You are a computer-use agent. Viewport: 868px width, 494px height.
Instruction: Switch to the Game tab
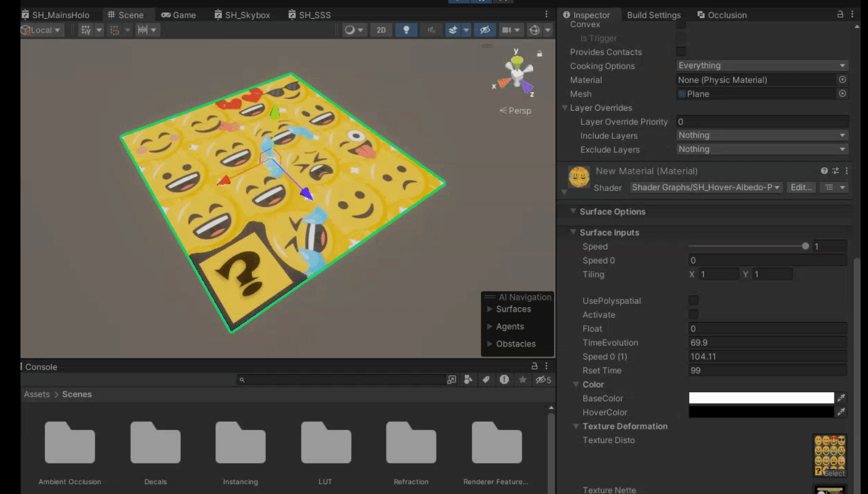178,14
